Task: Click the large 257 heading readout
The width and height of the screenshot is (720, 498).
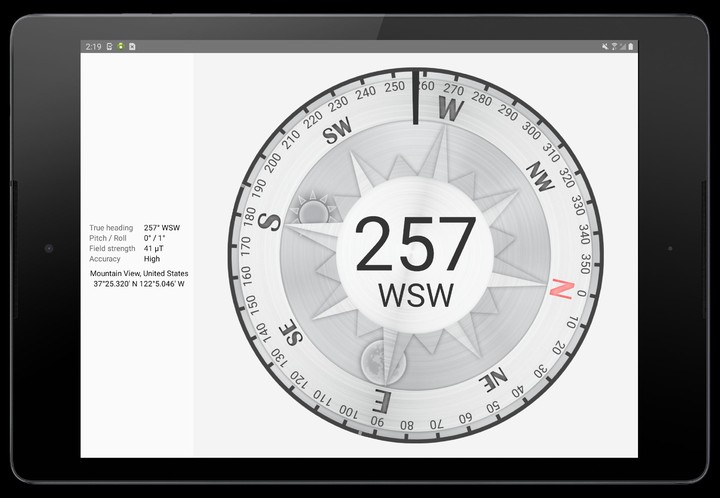Action: pyautogui.click(x=416, y=245)
